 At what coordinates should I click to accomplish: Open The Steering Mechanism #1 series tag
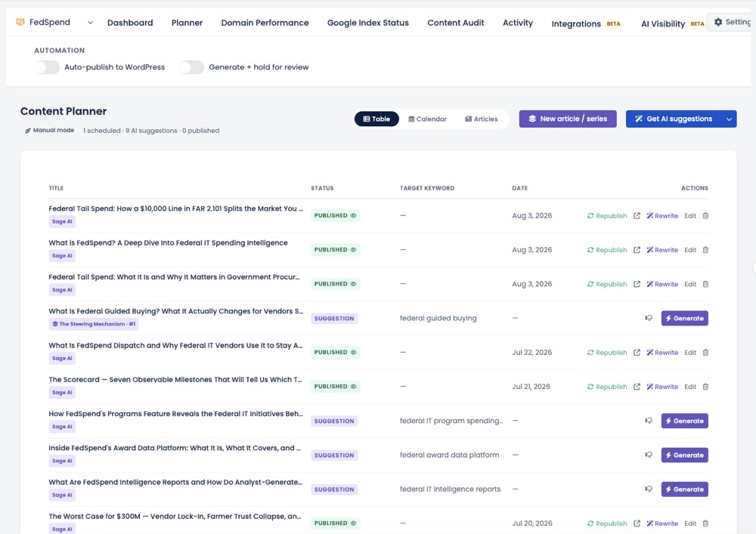pyautogui.click(x=94, y=324)
